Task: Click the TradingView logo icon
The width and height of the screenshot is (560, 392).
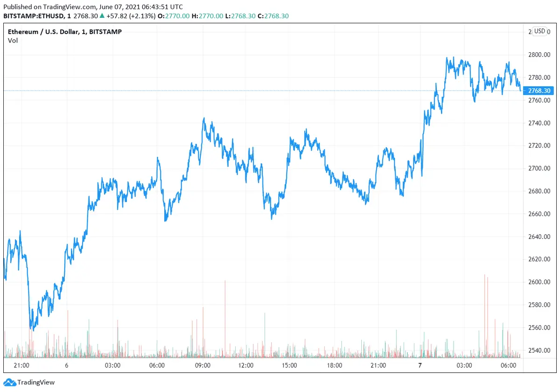Action: point(10,382)
